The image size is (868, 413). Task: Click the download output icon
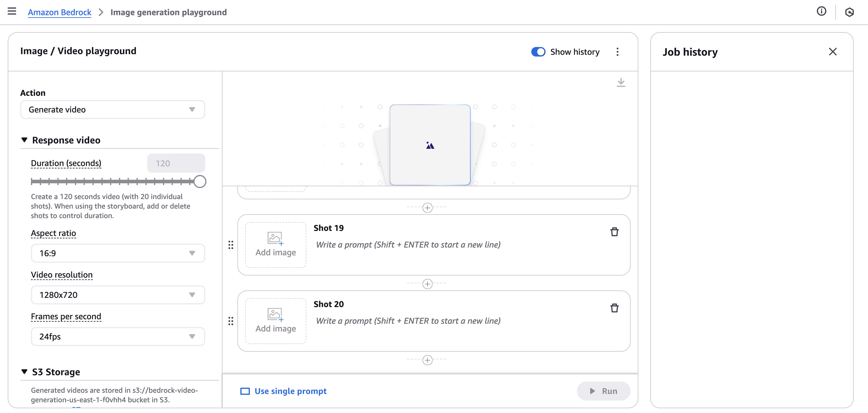[621, 82]
